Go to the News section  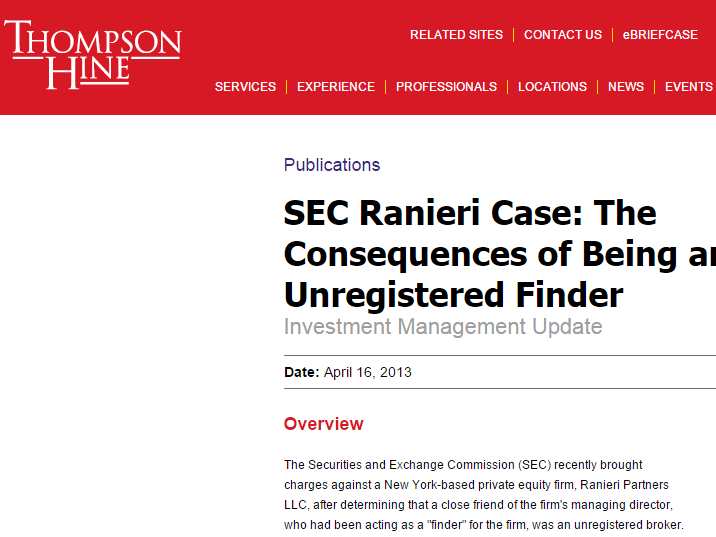pyautogui.click(x=626, y=87)
